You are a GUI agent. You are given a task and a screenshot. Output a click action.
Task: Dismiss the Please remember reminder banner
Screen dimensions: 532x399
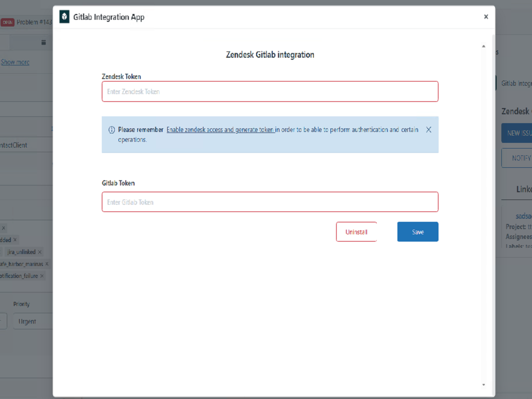(429, 129)
